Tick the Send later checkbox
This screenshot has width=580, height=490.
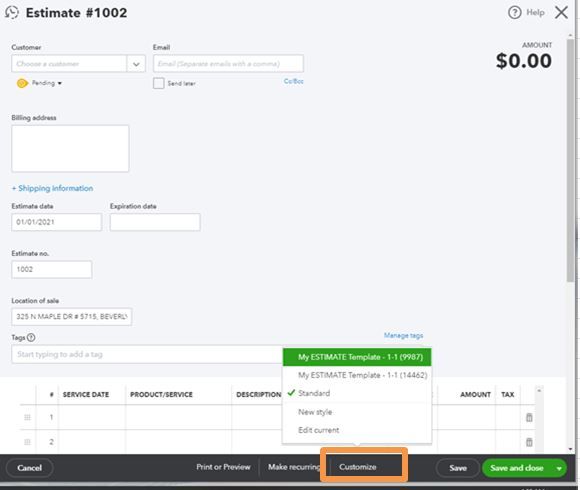pyautogui.click(x=159, y=83)
